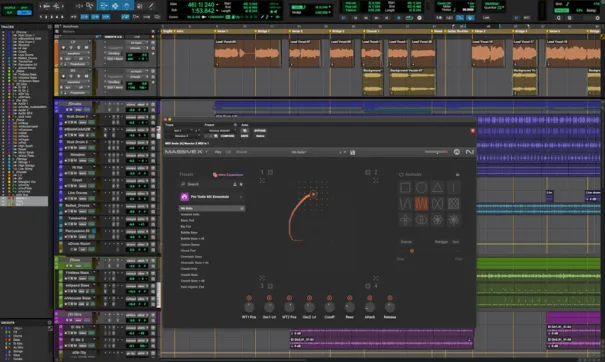Click the orange XY pad handle
This screenshot has width=605, height=362.
pos(313,194)
